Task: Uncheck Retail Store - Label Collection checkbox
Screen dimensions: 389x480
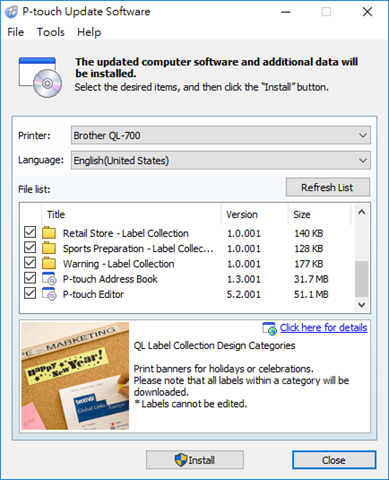Action: click(x=30, y=232)
